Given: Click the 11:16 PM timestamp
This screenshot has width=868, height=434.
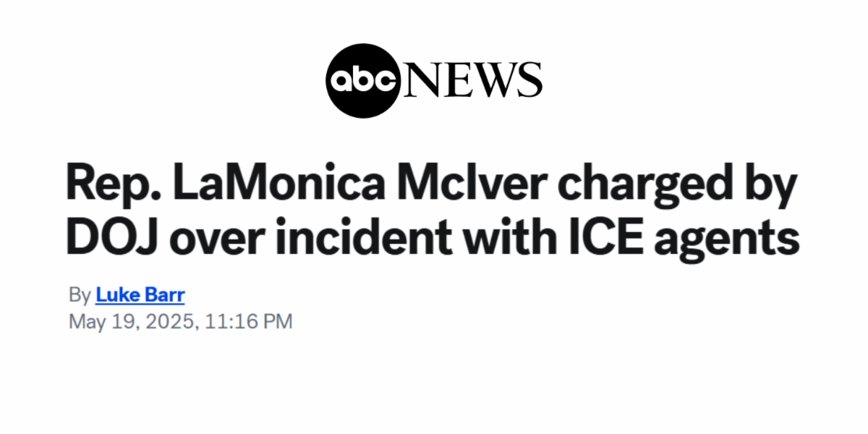Looking at the screenshot, I should (x=248, y=321).
